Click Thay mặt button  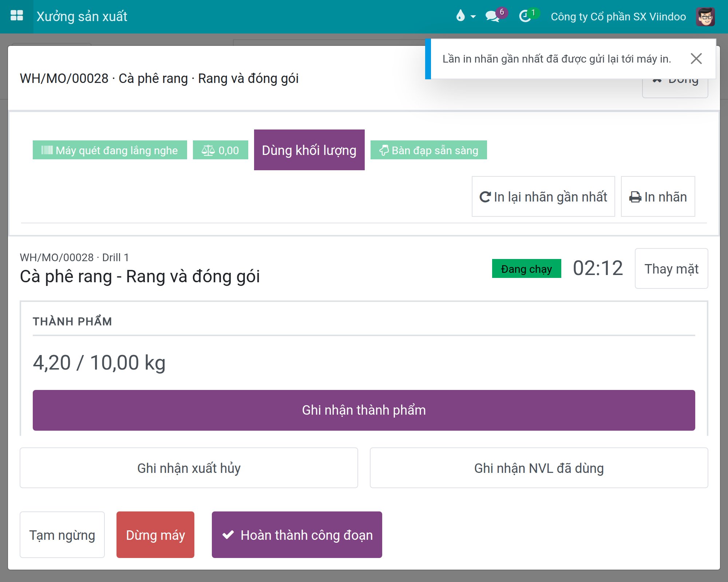click(671, 268)
